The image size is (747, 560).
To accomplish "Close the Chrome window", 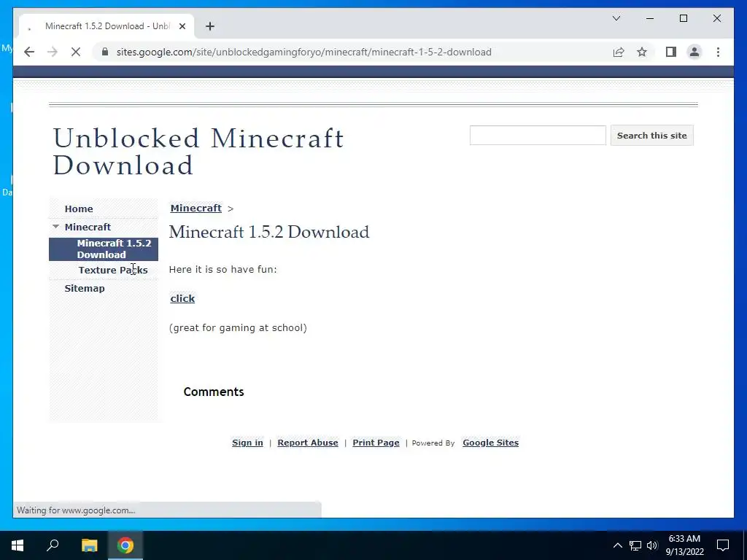I will (x=716, y=18).
